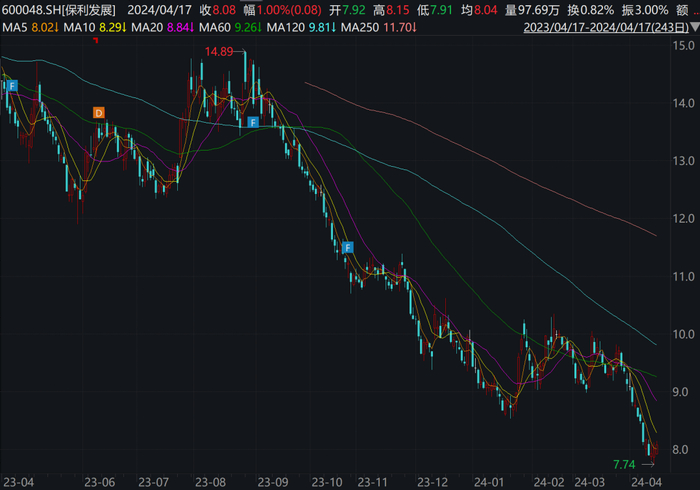Click the 24-04 time axis label

coord(646,482)
